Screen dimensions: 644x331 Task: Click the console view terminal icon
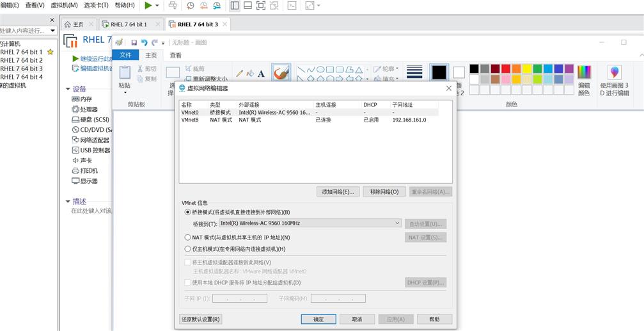click(x=292, y=5)
